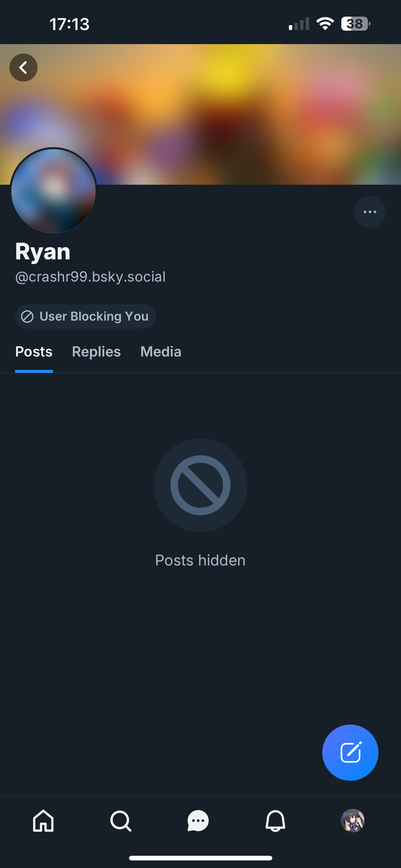This screenshot has height=868, width=401.
Task: Open the three-dot profile options menu
Action: [370, 212]
